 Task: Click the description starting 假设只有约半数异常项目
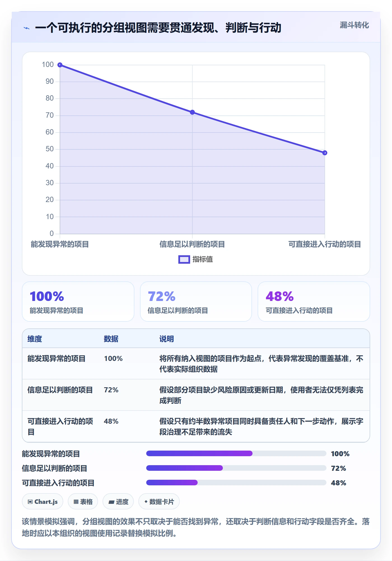pos(261,426)
